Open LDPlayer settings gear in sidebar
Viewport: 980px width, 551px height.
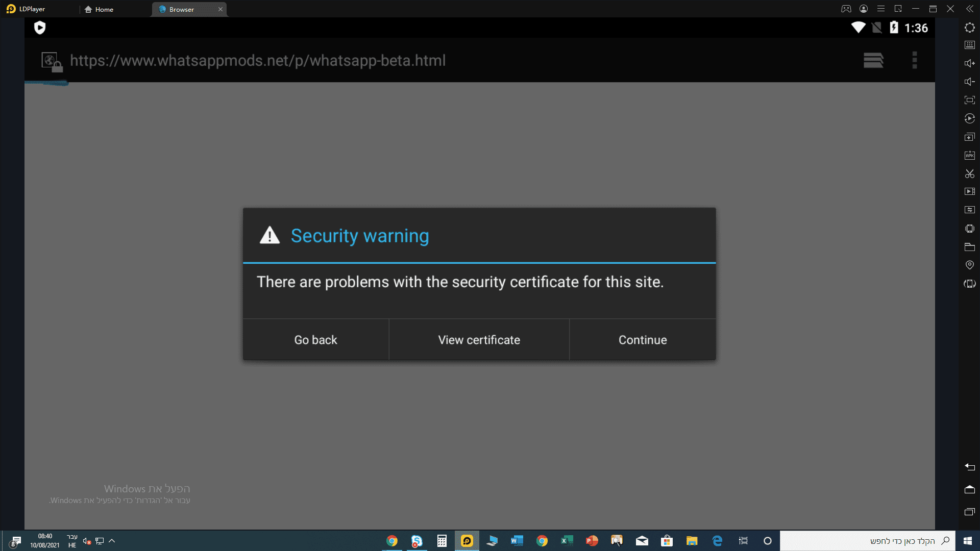[x=970, y=28]
